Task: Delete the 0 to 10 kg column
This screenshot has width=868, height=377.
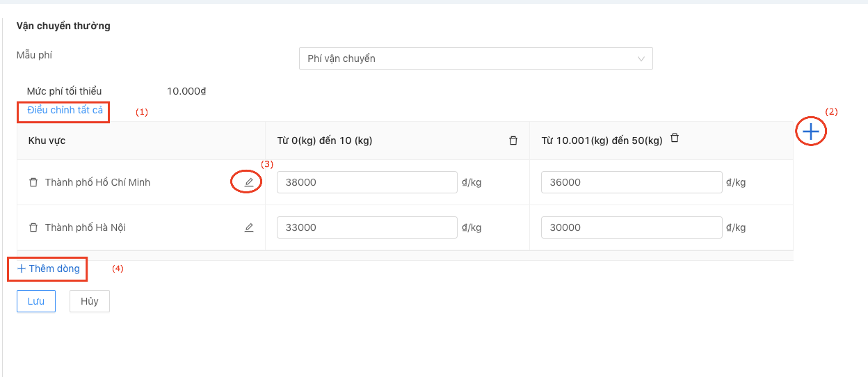Action: 513,141
